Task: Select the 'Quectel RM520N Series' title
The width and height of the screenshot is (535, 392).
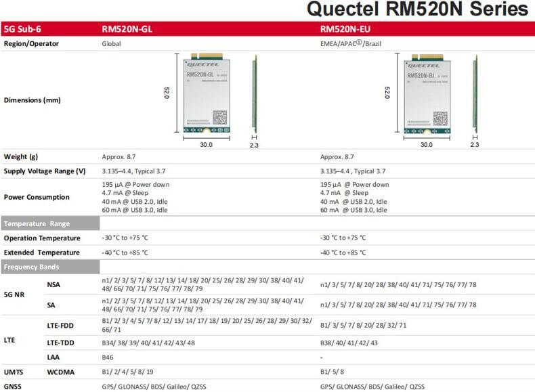Action: click(418, 9)
